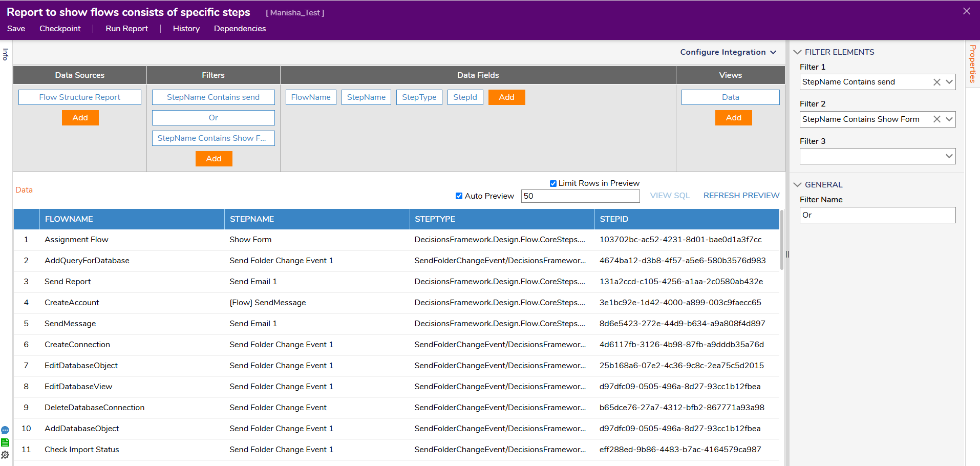Click Checkpoint menu item
Image resolution: width=980 pixels, height=466 pixels.
[x=60, y=29]
